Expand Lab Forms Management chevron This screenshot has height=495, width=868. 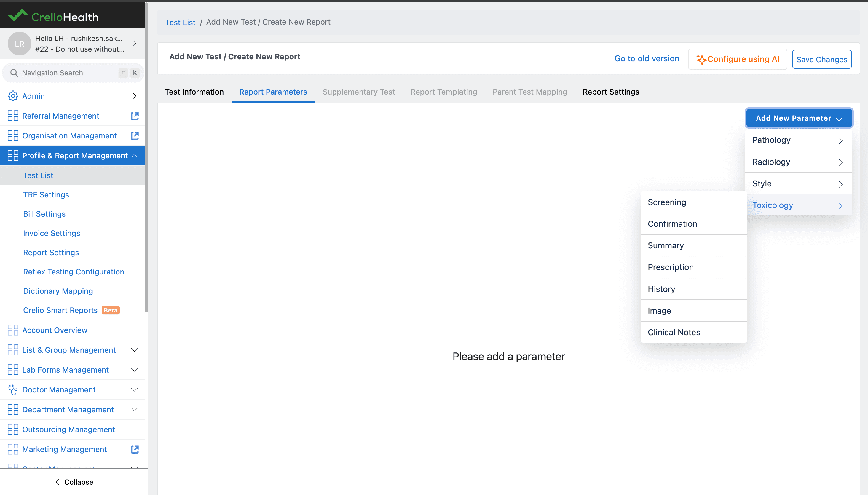coord(135,370)
